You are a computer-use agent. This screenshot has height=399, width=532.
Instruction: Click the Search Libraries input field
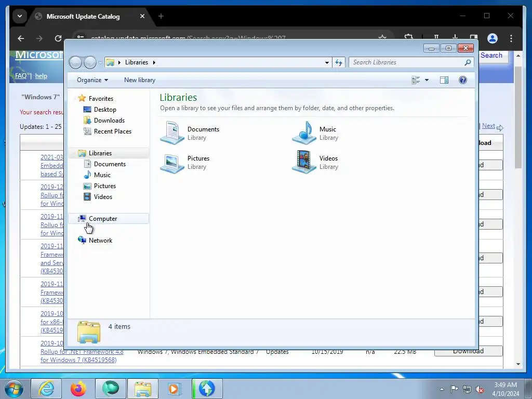(x=406, y=62)
